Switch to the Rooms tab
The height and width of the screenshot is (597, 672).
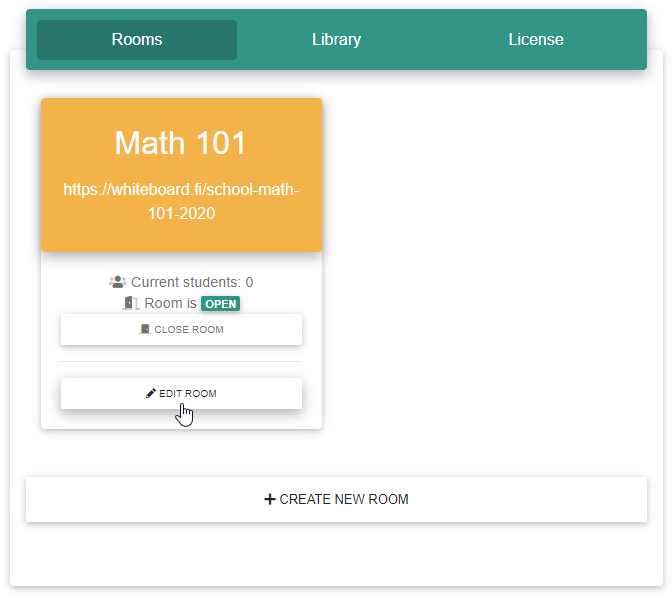[x=137, y=39]
